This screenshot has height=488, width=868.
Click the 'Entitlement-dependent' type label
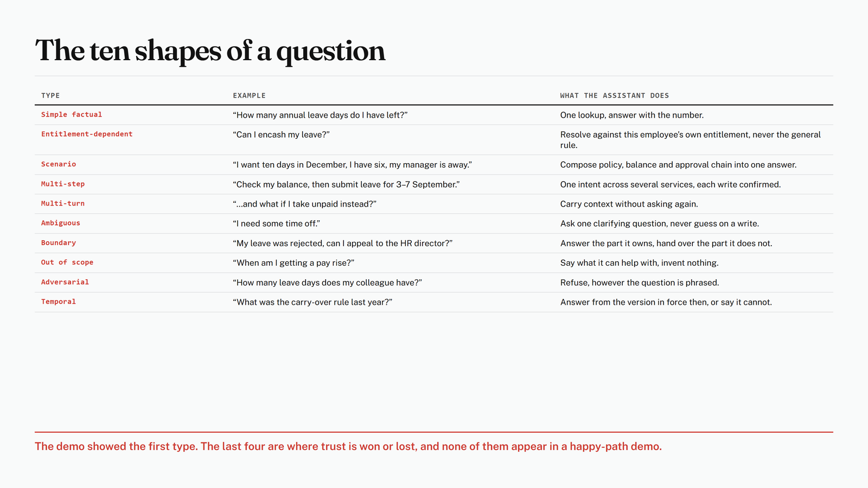click(x=87, y=134)
